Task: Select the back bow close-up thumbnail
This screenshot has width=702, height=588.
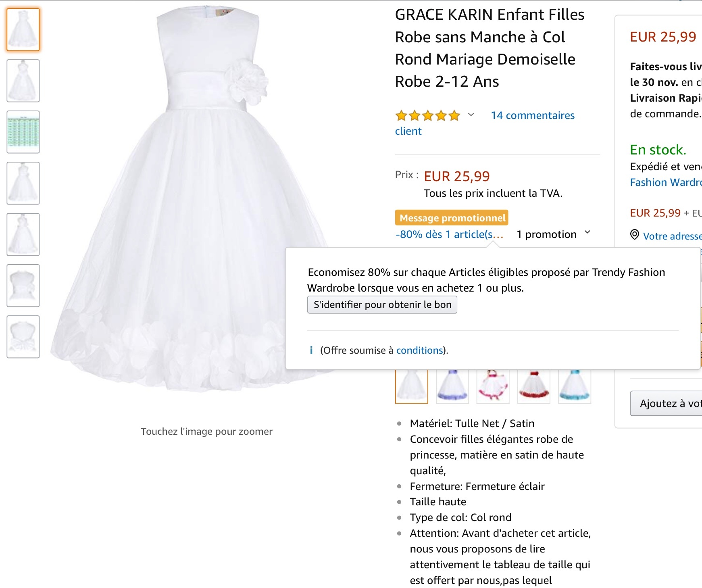Action: 23,337
